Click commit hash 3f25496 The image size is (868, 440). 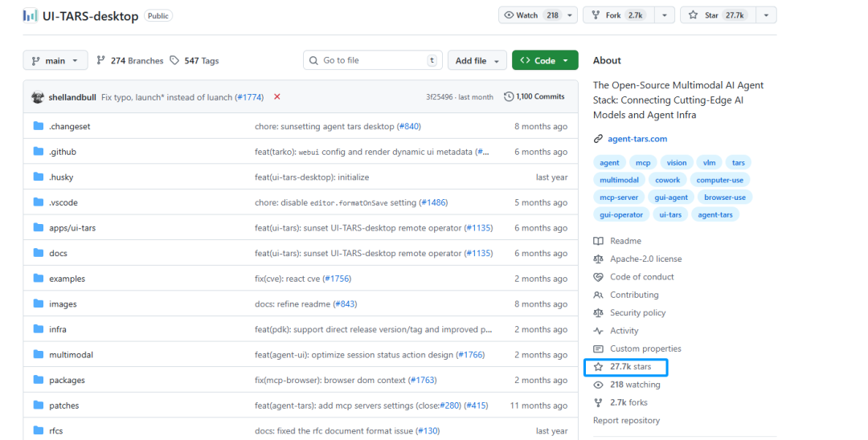(440, 96)
